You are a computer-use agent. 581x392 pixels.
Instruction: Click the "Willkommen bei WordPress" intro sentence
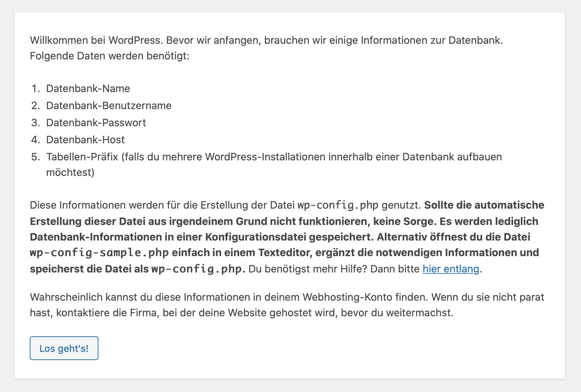96,40
